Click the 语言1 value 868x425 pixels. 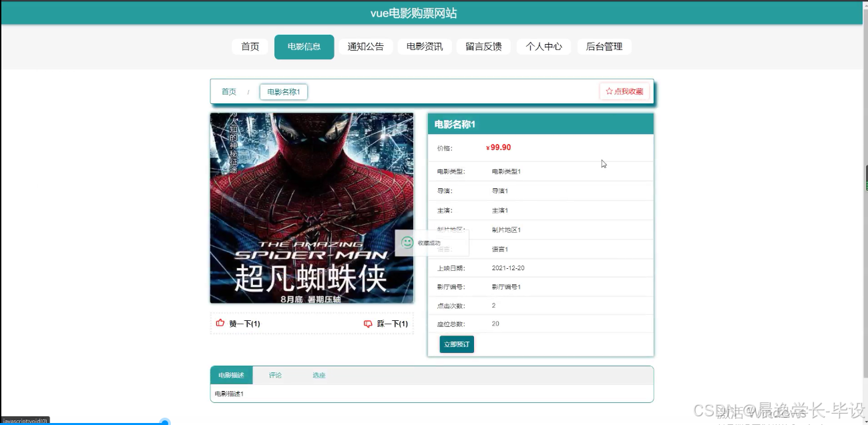point(500,249)
